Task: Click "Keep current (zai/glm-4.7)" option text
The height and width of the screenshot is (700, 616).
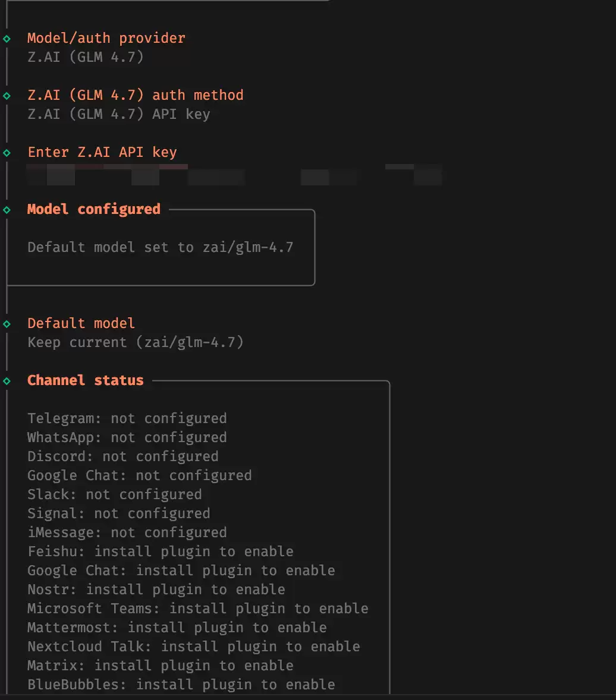Action: click(136, 342)
